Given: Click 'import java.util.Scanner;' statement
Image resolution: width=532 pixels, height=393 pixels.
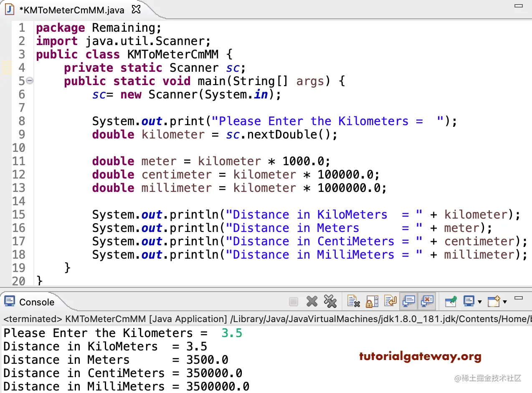Looking at the screenshot, I should pos(124,41).
